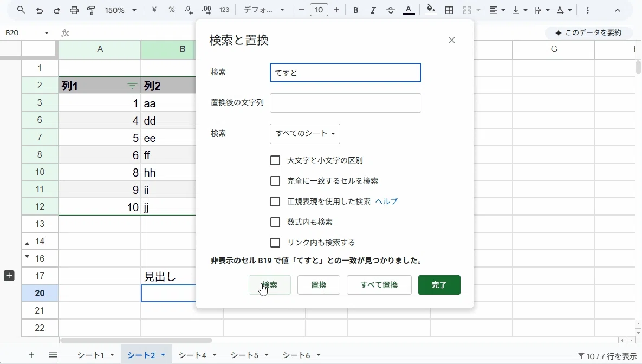Click the merge cells icon
The height and width of the screenshot is (364, 642).
tap(467, 10)
